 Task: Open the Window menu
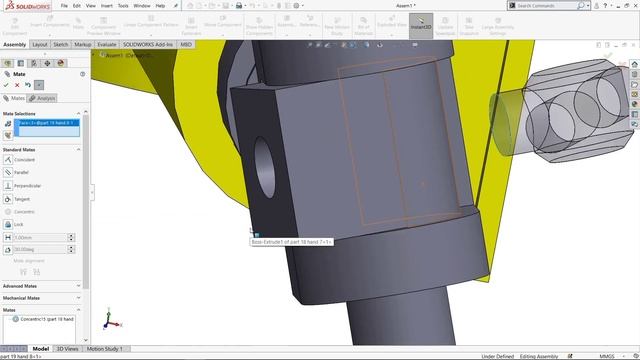[142, 6]
